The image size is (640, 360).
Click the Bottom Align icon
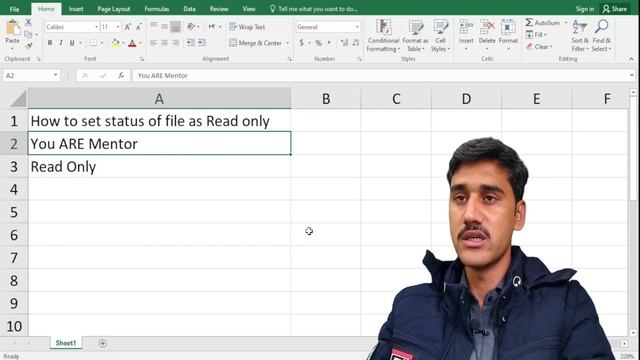[176, 27]
